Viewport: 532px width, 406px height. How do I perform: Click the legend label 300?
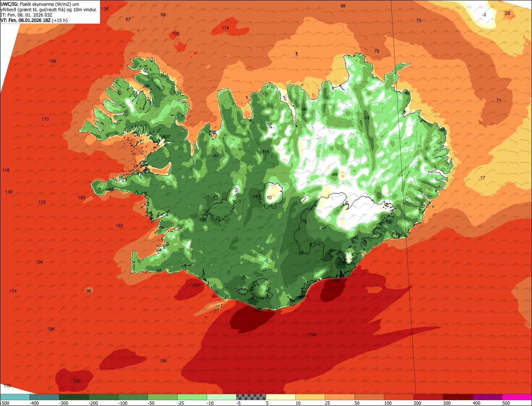pos(447,403)
